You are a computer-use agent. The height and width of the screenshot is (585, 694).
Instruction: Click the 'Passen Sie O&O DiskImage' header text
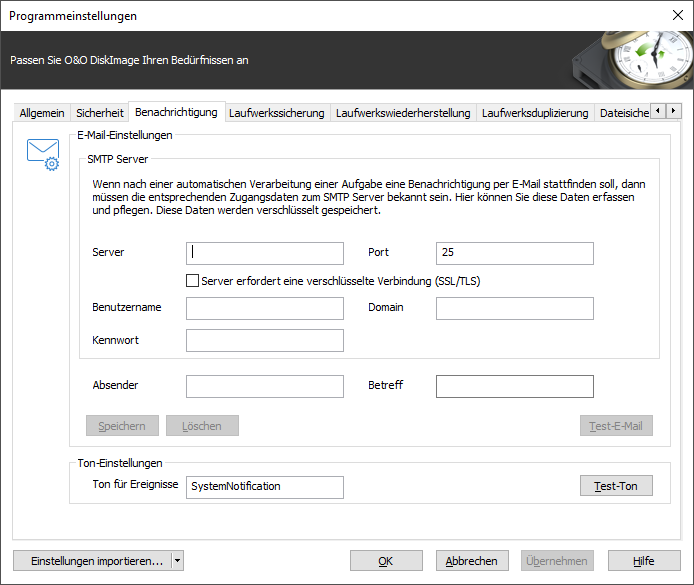pos(129,60)
